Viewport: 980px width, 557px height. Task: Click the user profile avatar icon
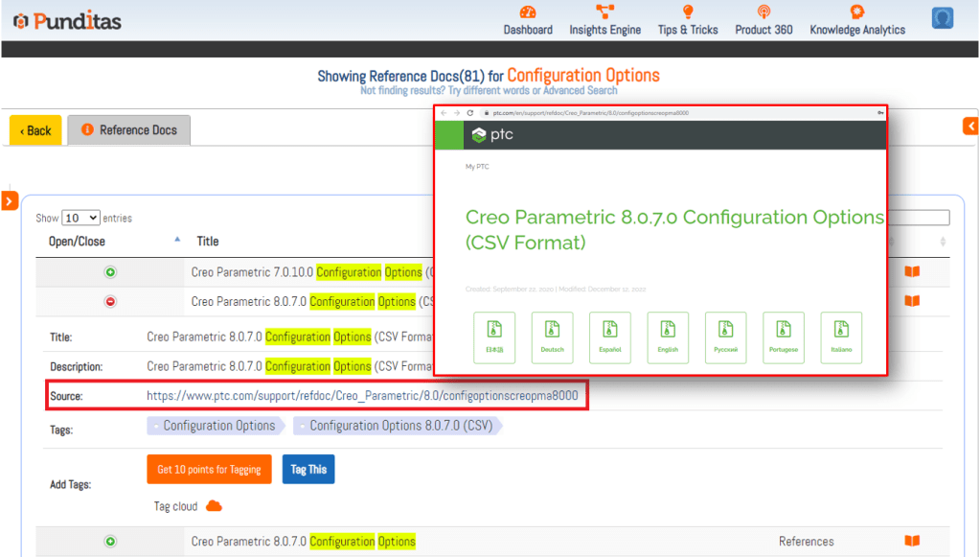[x=942, y=18]
